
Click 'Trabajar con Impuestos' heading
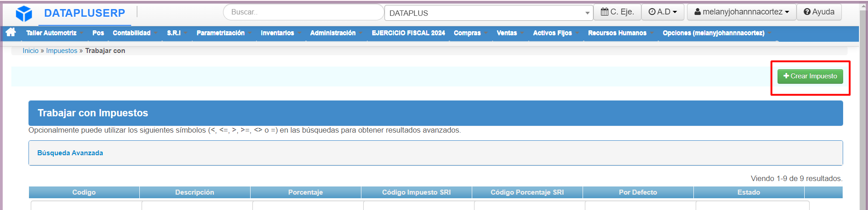(x=93, y=113)
